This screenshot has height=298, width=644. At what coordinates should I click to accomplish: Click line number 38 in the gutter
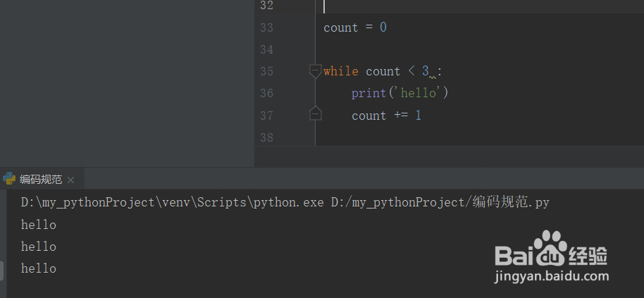click(x=266, y=137)
